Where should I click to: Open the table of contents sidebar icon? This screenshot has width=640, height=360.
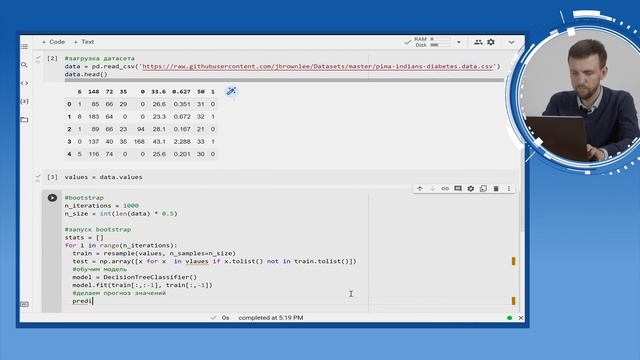point(24,47)
